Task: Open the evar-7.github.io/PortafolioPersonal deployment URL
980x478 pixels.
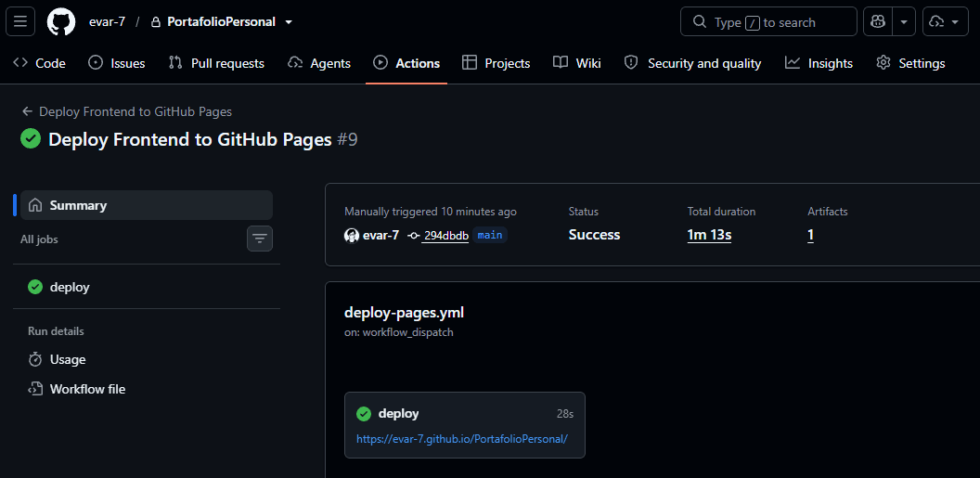Action: pos(462,439)
